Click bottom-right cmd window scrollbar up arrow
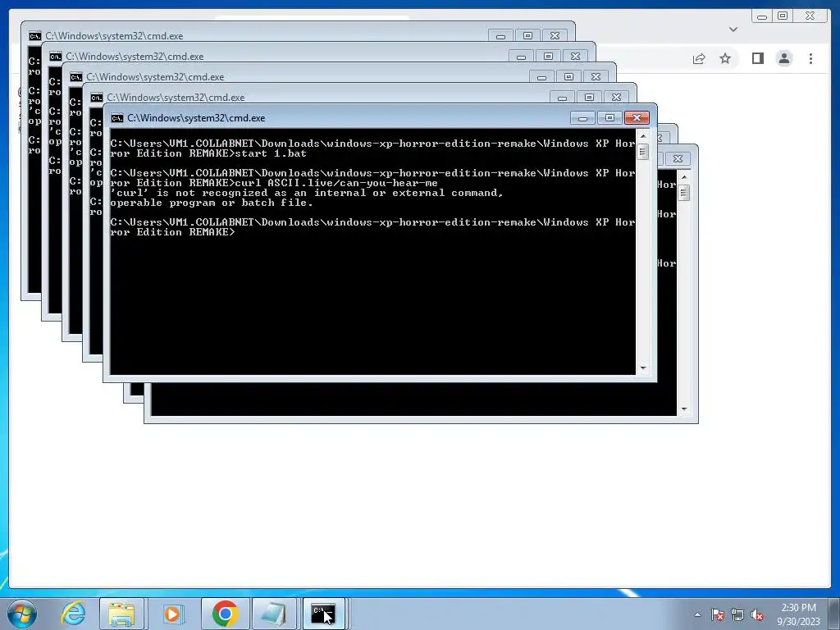The image size is (840, 630). pyautogui.click(x=684, y=177)
